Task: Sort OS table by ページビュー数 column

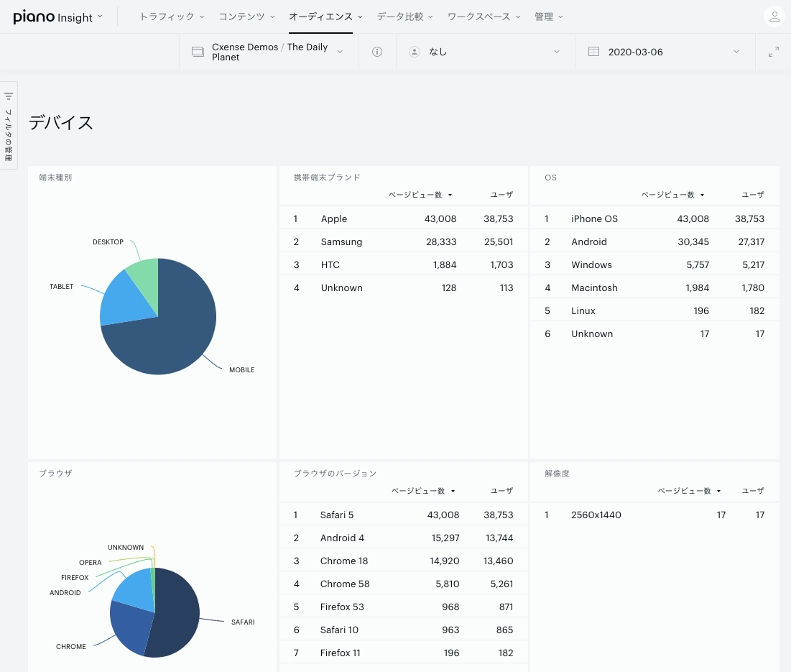Action: (x=672, y=195)
